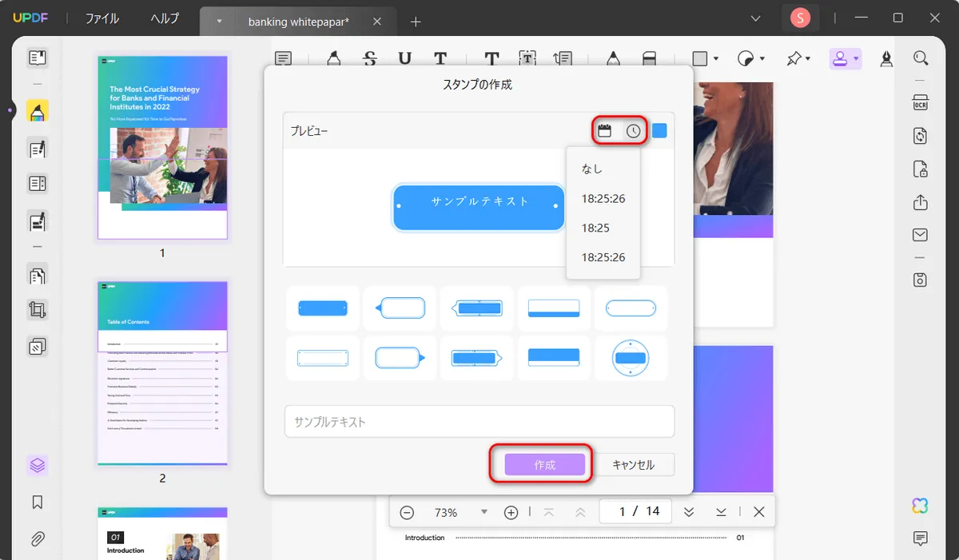Select the Comment highlighter tool in sidebar
The height and width of the screenshot is (560, 959).
pos(37,111)
